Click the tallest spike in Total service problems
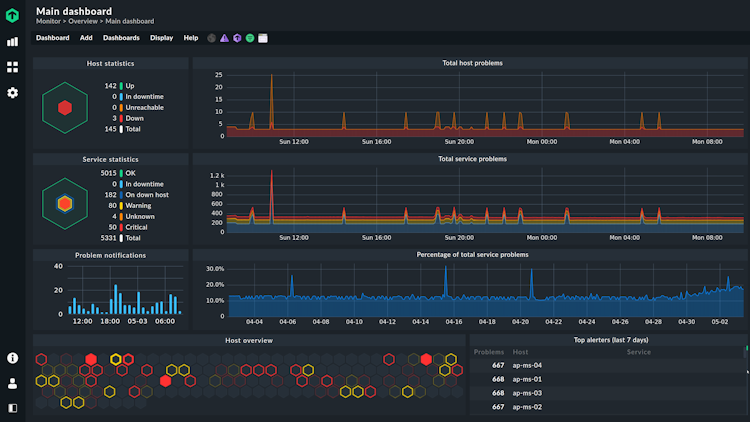Screen dimensions: 750x422 pos(272,196)
